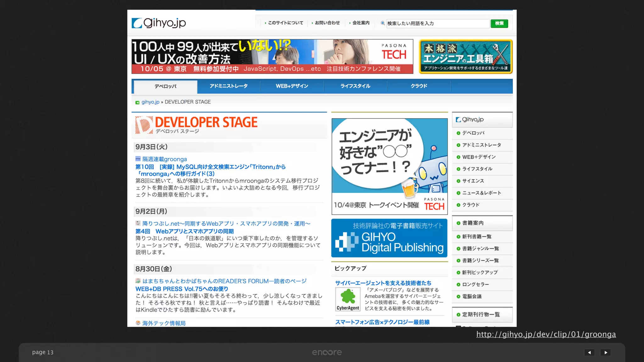This screenshot has height=362, width=644.
Task: Click the breadcrumb home icon
Action: point(137,102)
